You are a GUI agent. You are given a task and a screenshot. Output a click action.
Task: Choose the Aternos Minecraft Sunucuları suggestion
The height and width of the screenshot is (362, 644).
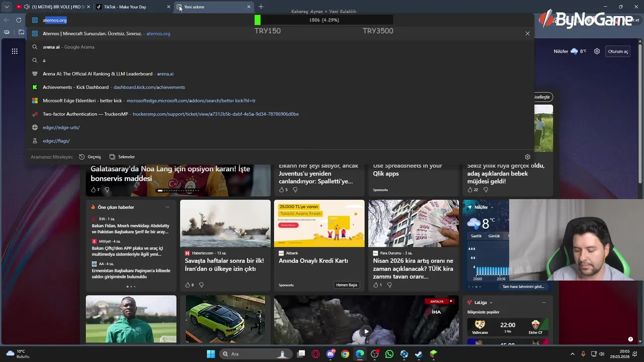click(x=279, y=34)
